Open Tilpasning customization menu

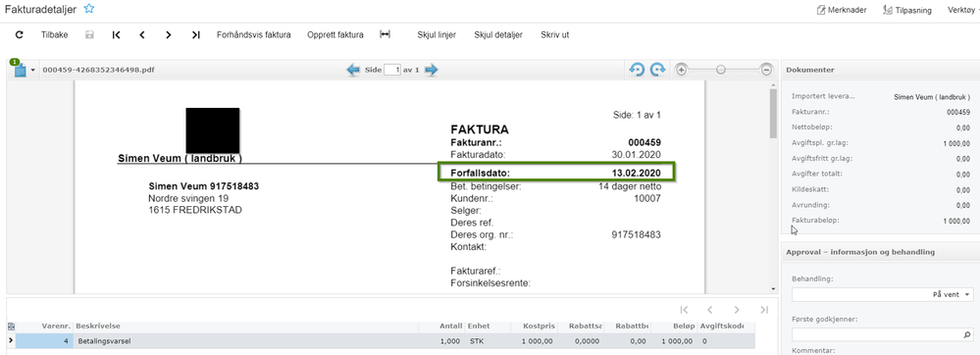pyautogui.click(x=907, y=10)
